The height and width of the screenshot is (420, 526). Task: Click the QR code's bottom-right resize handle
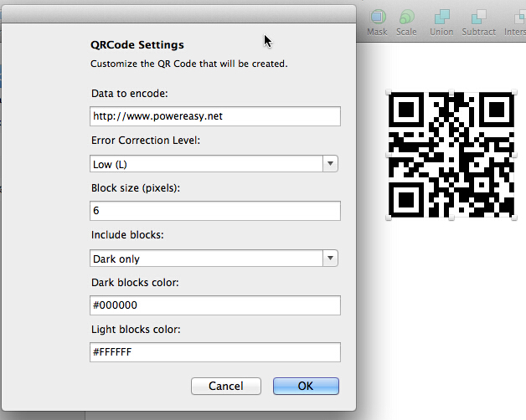[513, 218]
